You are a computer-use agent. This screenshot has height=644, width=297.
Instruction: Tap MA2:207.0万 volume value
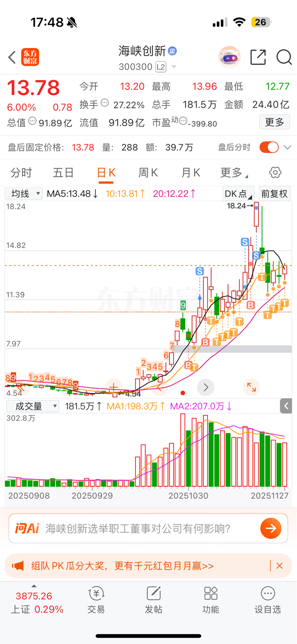click(x=201, y=406)
